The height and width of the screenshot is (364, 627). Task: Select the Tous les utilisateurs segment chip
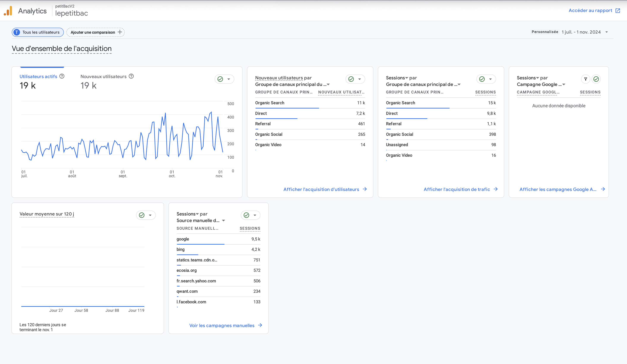38,32
